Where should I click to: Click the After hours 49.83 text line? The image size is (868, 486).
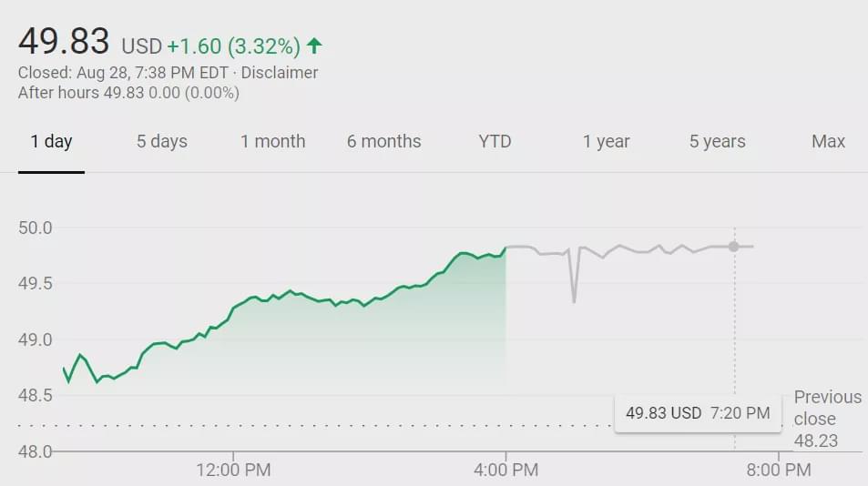[128, 93]
